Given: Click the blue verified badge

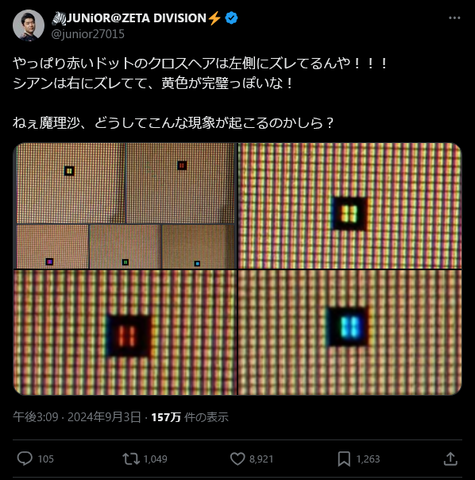Looking at the screenshot, I should tap(231, 18).
